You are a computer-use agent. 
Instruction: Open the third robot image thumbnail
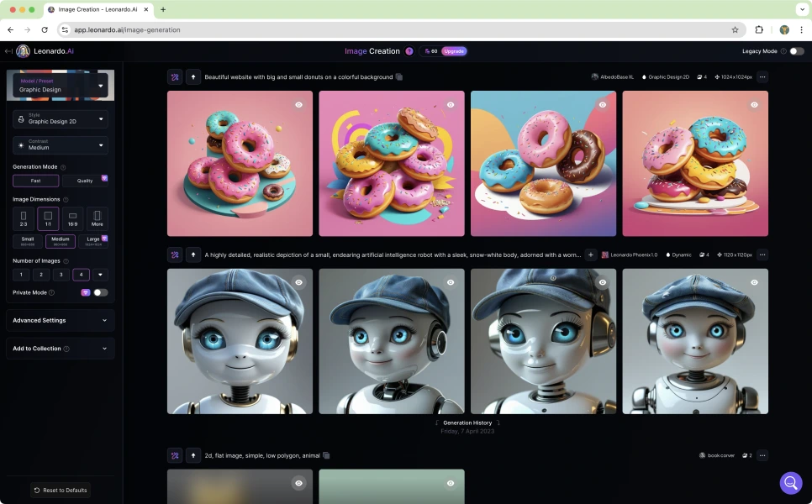point(543,341)
